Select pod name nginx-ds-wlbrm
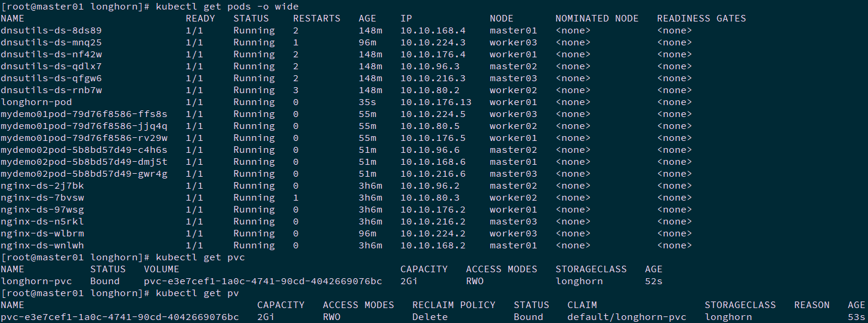The width and height of the screenshot is (868, 323). point(42,233)
